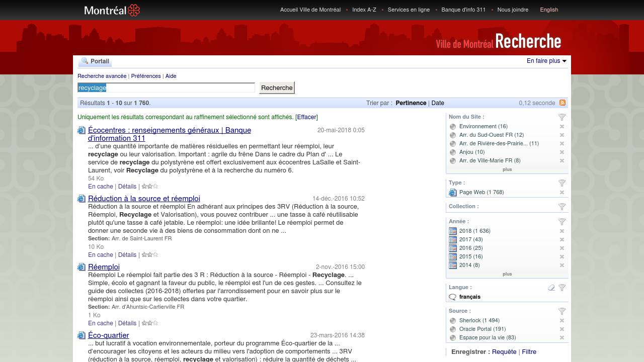Click Filtre to save as filter

tap(529, 352)
